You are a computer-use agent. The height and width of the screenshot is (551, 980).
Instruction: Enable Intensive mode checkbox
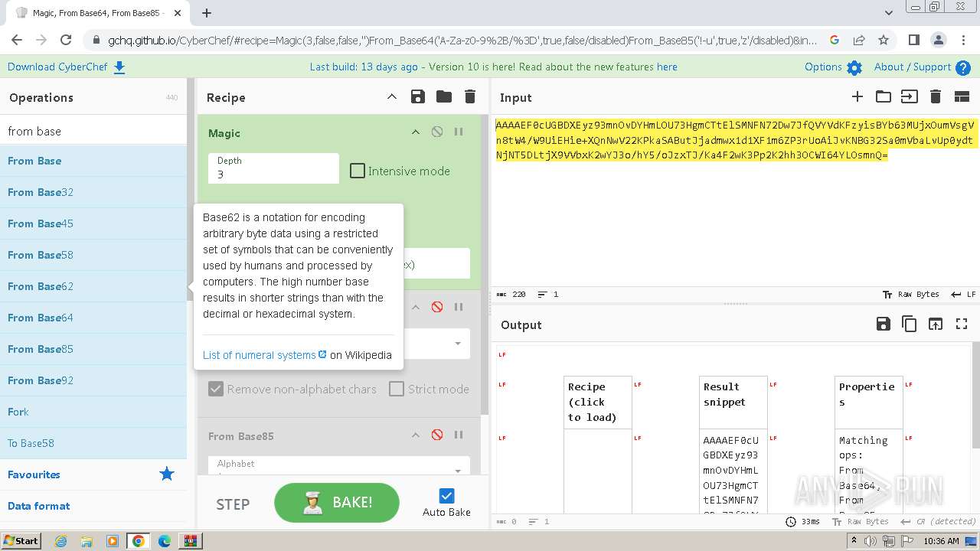tap(358, 171)
